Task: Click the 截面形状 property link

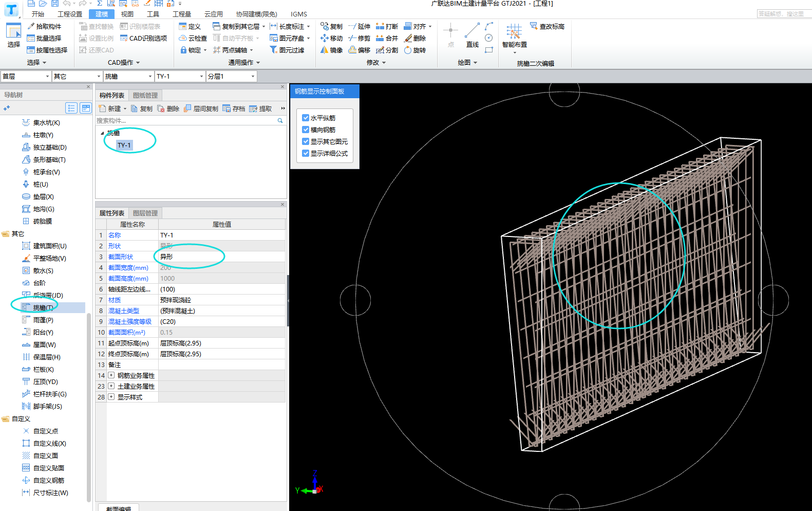Action: (x=121, y=257)
